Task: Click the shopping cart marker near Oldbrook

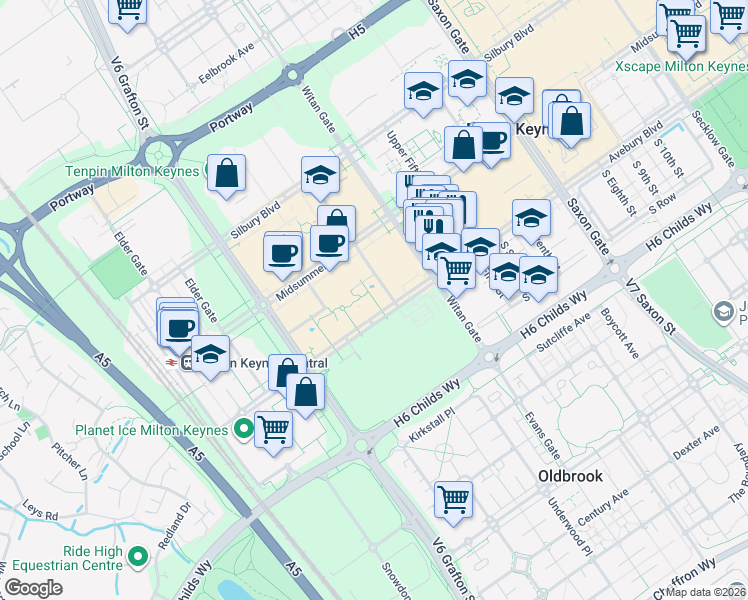Action: click(453, 501)
